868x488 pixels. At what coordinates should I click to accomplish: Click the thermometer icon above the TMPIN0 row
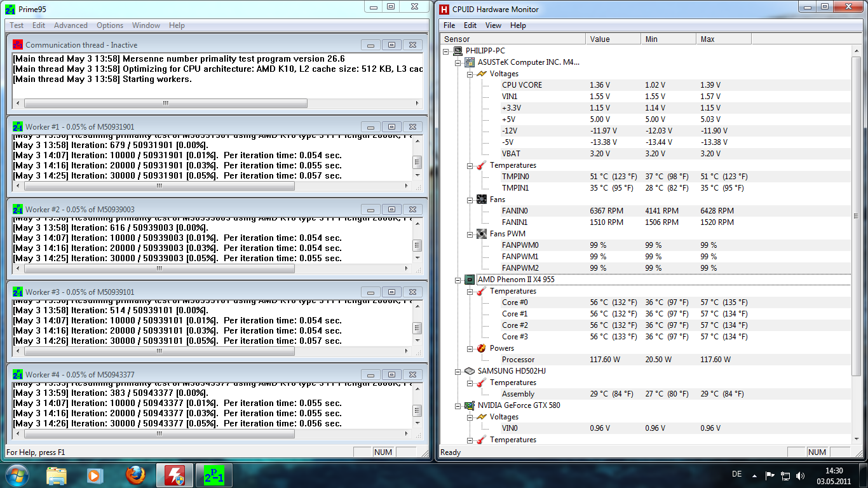point(482,165)
